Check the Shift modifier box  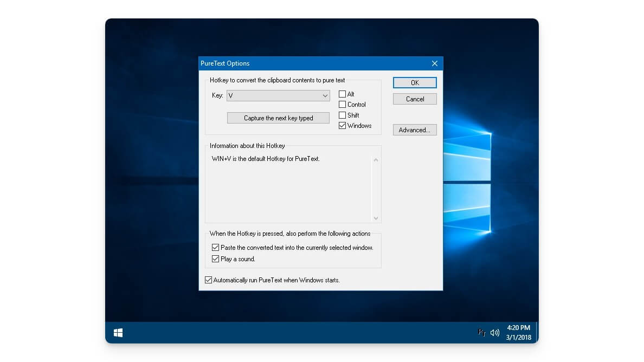[x=342, y=115]
